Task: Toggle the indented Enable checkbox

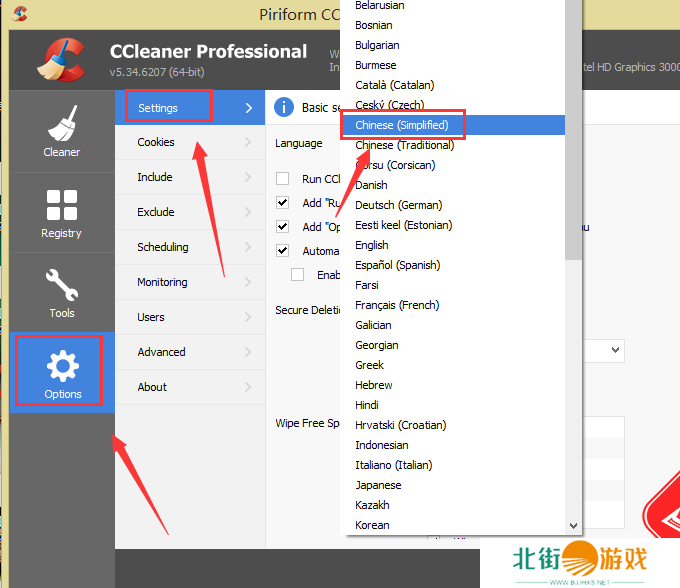Action: tap(298, 275)
